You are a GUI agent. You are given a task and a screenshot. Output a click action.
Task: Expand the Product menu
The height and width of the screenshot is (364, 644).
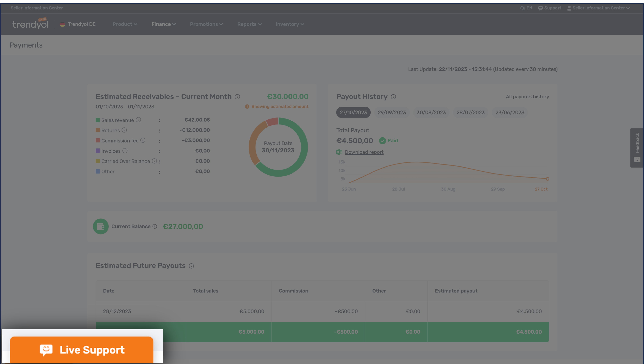pyautogui.click(x=125, y=24)
